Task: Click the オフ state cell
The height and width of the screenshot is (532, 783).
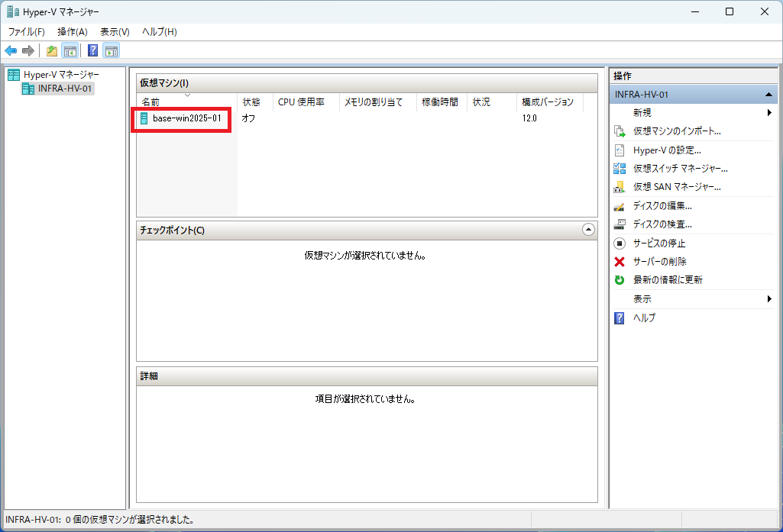Action: [x=248, y=118]
